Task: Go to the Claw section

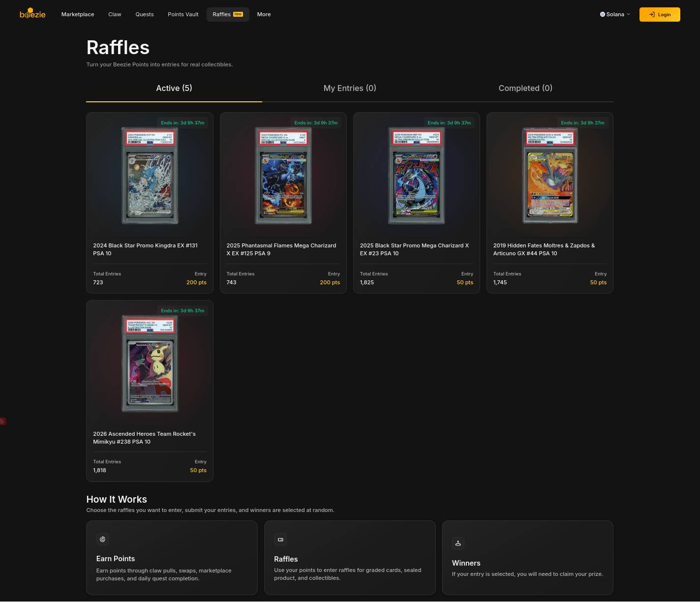Action: tap(115, 14)
